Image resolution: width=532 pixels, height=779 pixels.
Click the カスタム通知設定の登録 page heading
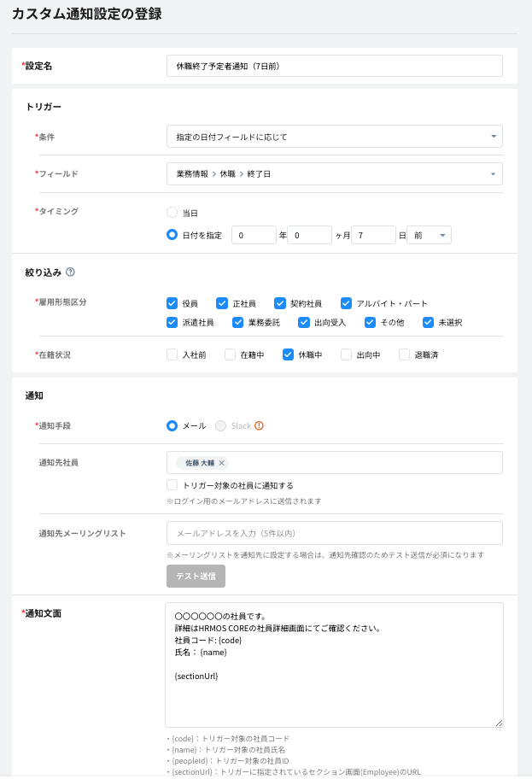point(87,14)
